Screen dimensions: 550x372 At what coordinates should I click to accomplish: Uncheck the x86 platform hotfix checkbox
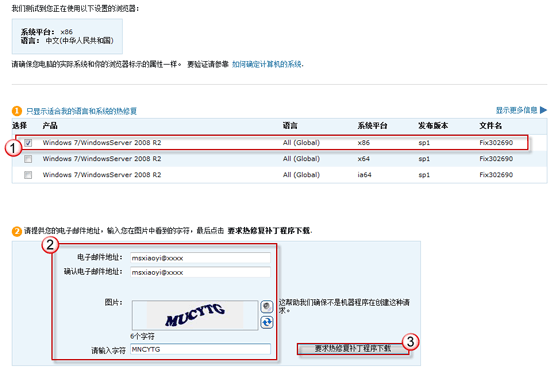point(28,143)
